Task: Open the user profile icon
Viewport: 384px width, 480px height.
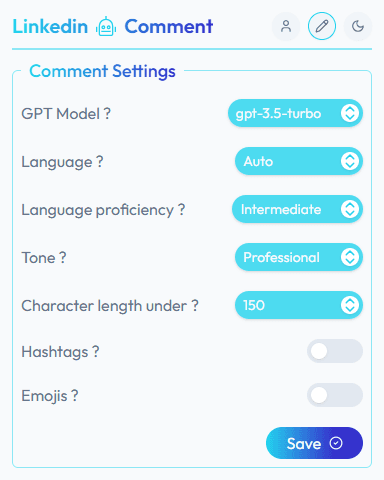Action: [x=286, y=26]
